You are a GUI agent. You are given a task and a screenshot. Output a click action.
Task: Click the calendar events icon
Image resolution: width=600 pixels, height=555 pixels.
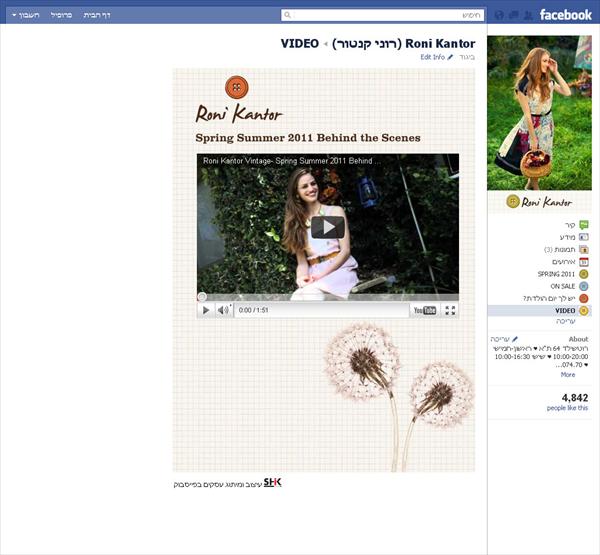pos(584,262)
